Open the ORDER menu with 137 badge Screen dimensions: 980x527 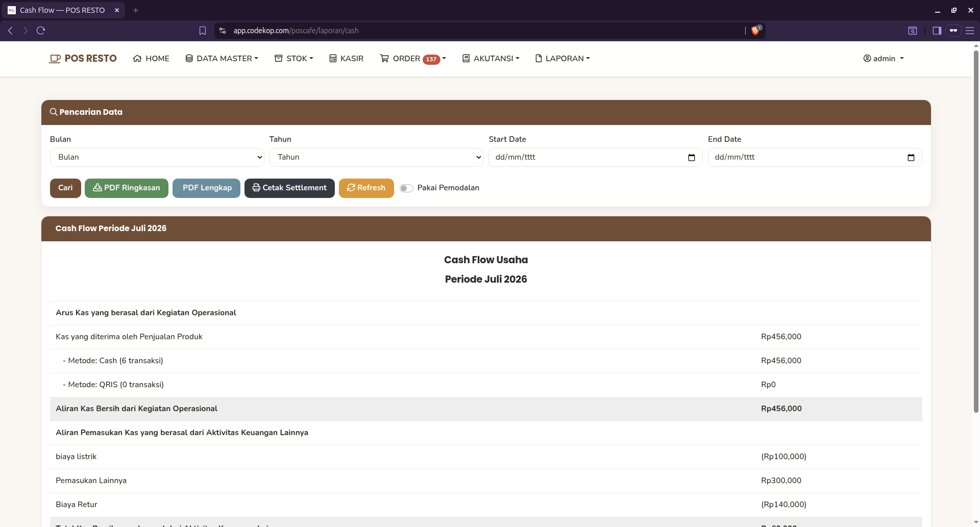[413, 59]
